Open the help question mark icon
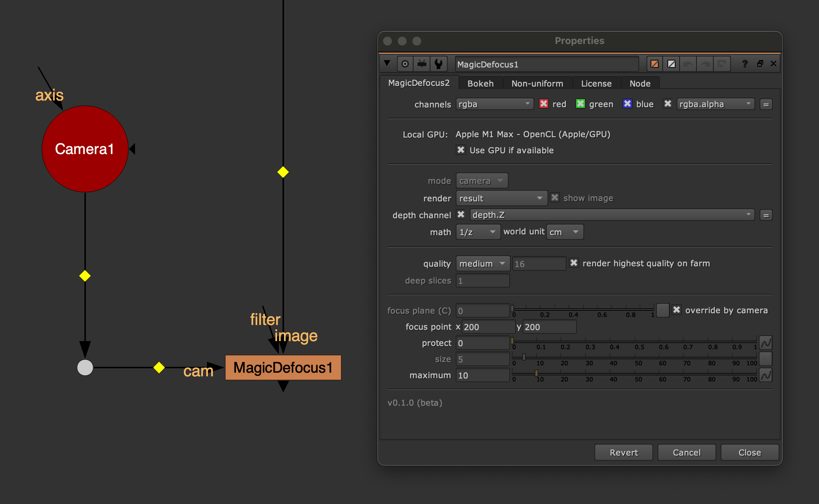Viewport: 819px width, 504px height. 745,64
